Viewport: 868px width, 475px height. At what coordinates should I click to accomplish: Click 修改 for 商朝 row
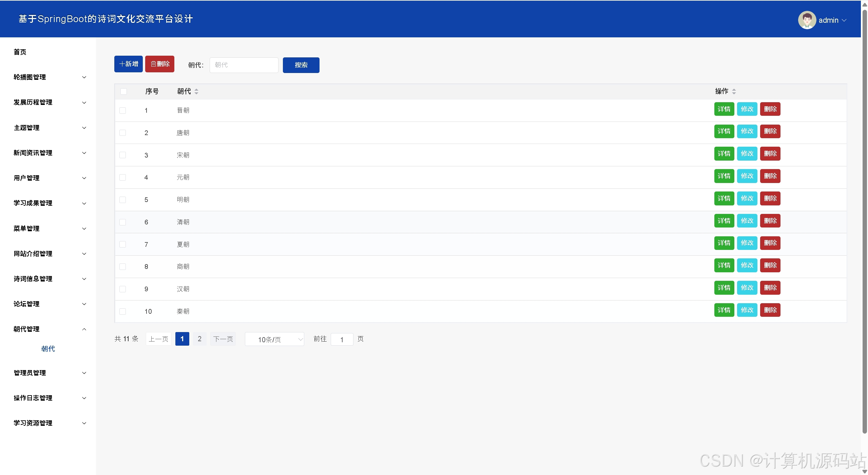coord(747,265)
